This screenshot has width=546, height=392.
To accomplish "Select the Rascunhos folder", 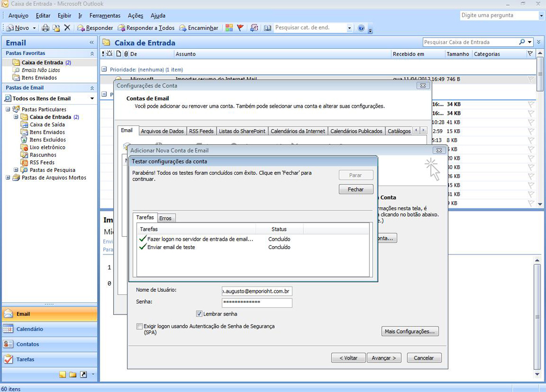I will pos(43,155).
